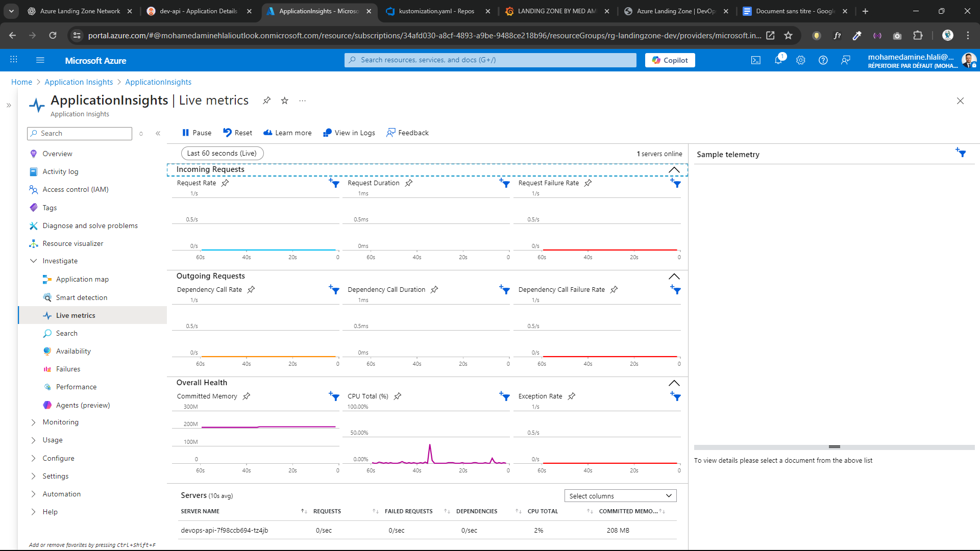Viewport: 980px width, 551px height.
Task: Pin Live metrics to dashboard
Action: (266, 101)
